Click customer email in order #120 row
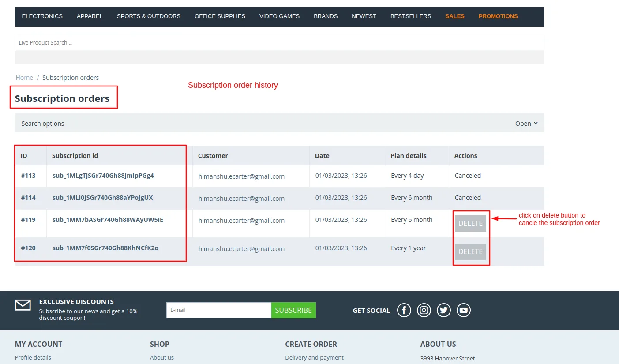The height and width of the screenshot is (364, 619). 241,249
